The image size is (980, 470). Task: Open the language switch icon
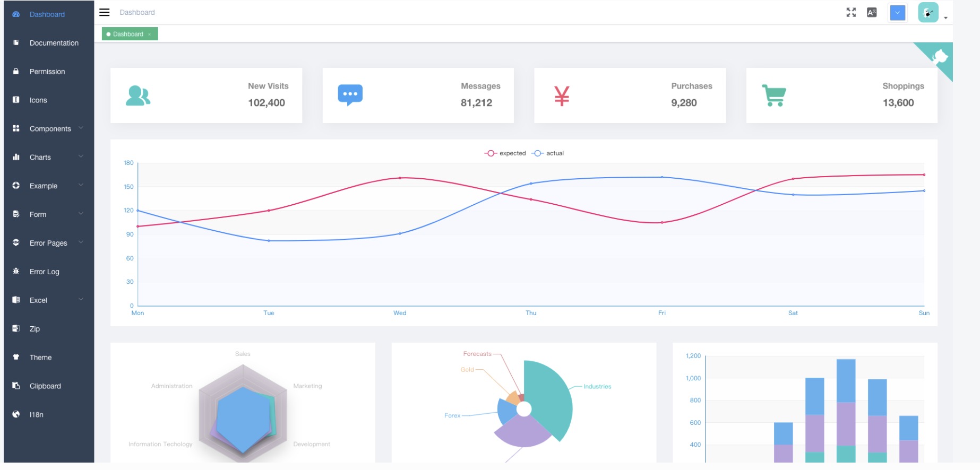pyautogui.click(x=872, y=12)
